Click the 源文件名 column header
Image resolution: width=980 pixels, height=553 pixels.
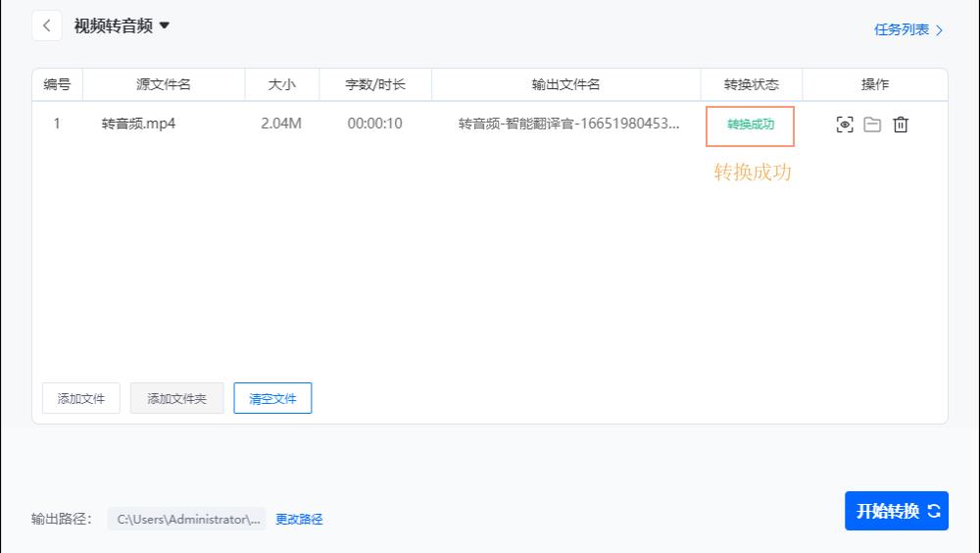click(x=164, y=84)
